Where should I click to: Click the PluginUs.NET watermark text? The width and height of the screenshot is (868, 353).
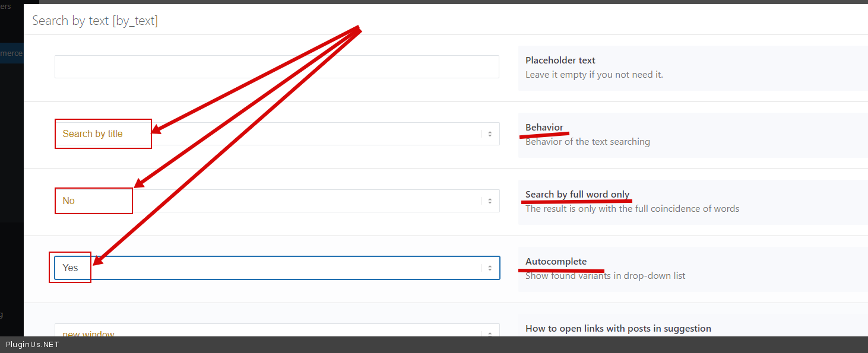(x=33, y=345)
